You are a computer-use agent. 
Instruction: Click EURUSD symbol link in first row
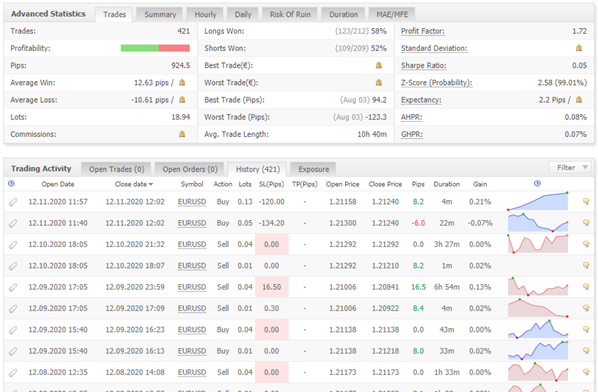point(192,202)
